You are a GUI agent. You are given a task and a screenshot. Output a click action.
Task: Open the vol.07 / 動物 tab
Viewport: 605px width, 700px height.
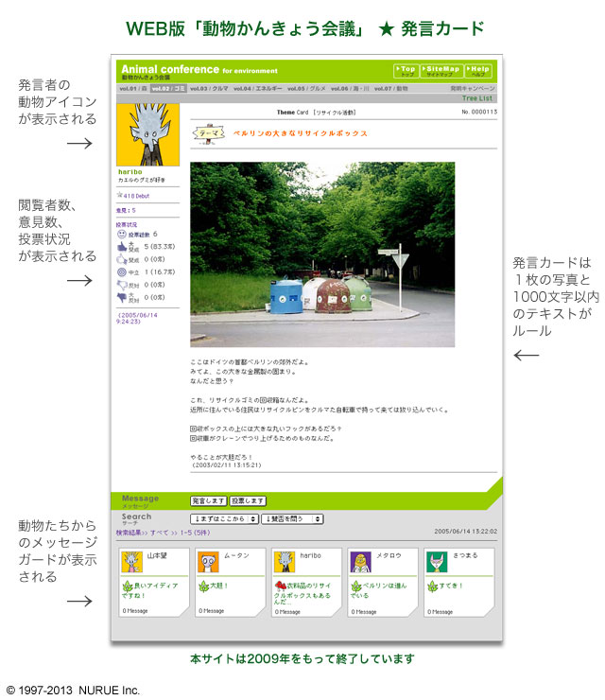390,88
